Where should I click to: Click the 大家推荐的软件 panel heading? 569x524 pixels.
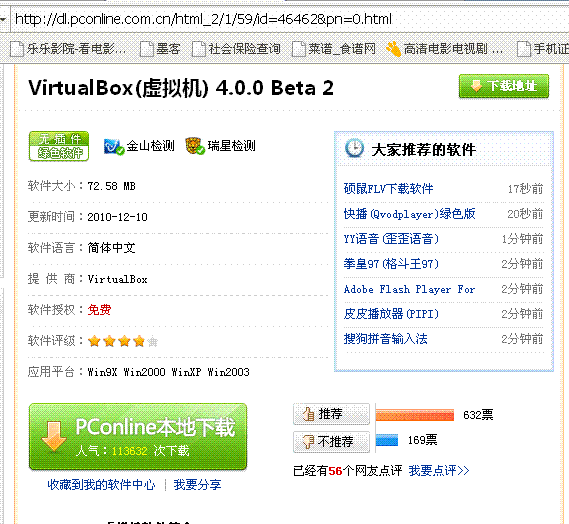point(423,150)
